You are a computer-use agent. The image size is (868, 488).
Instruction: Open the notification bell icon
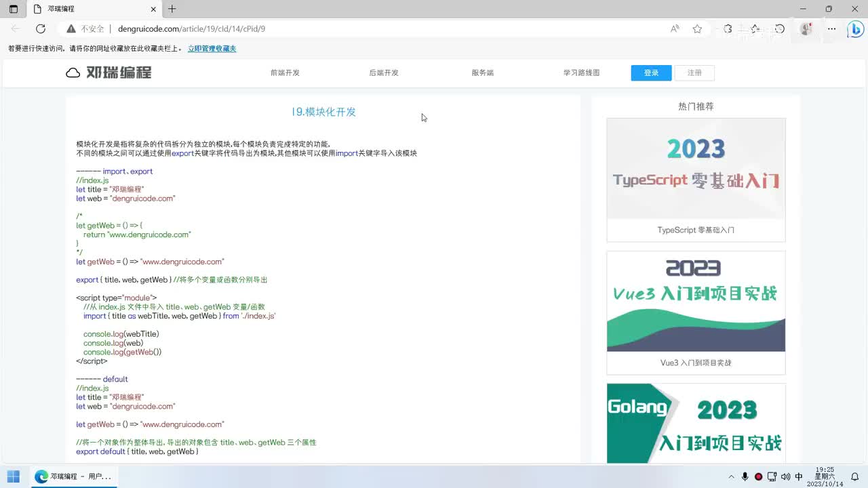point(855,476)
